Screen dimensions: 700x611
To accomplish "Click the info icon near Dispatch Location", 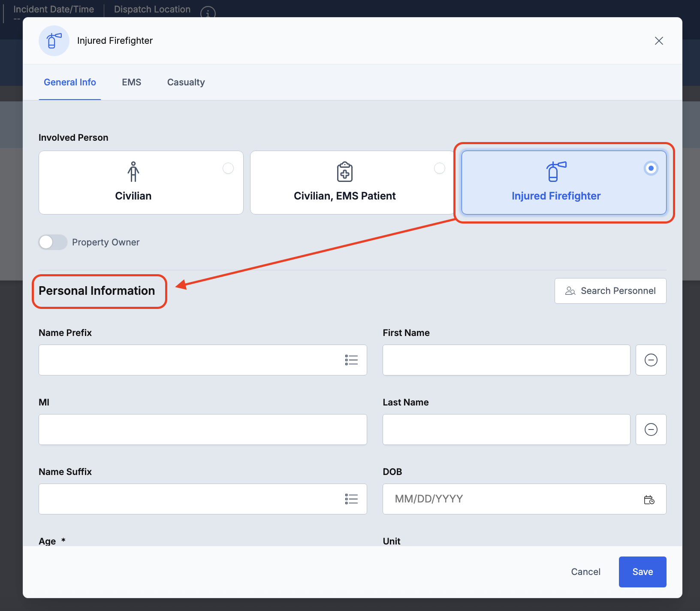I will coord(208,13).
